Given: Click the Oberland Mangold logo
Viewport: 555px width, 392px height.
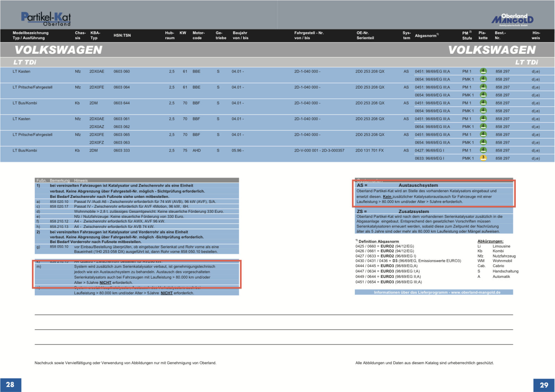Looking at the screenshot, I should tap(512, 20).
